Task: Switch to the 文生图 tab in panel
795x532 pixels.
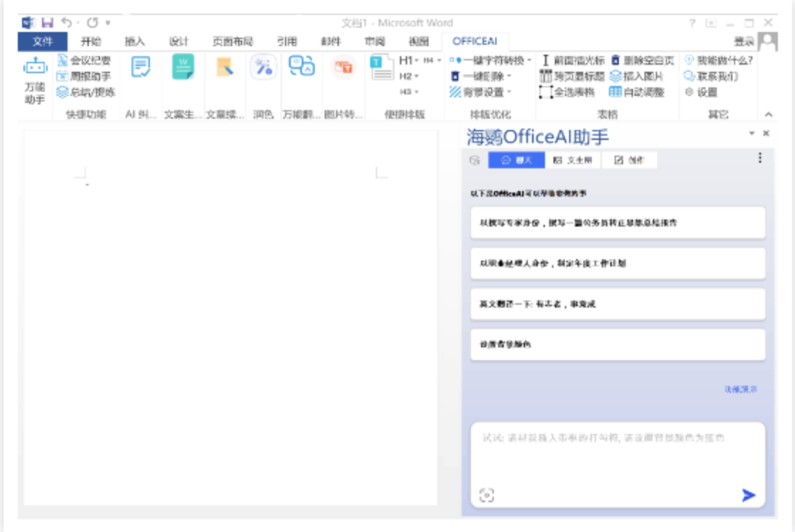Action: point(573,160)
